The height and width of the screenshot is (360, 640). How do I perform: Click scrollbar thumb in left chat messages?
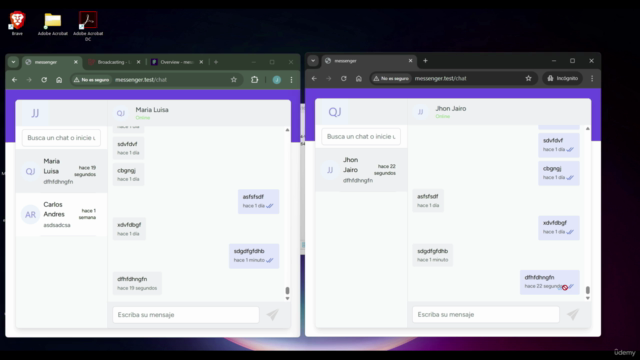(x=287, y=290)
